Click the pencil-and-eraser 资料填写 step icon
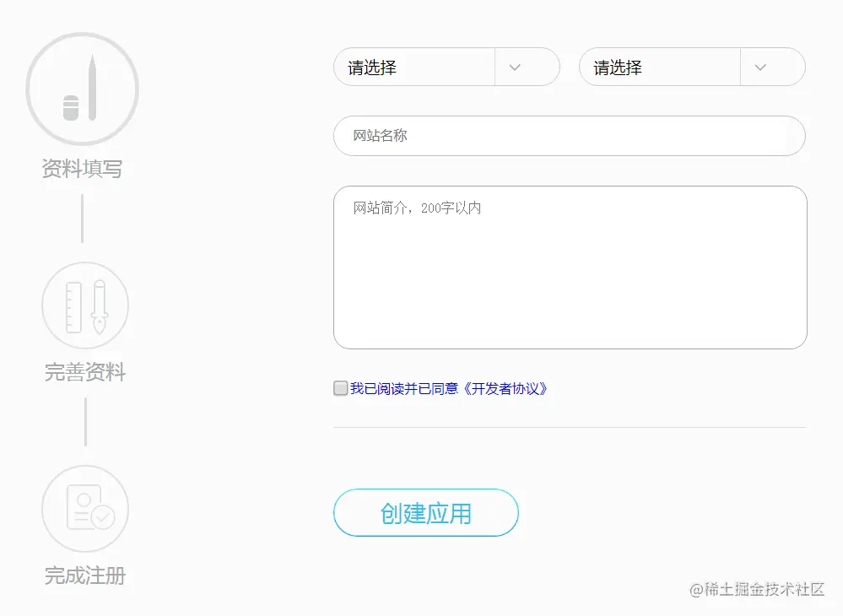The image size is (843, 616). (x=82, y=89)
